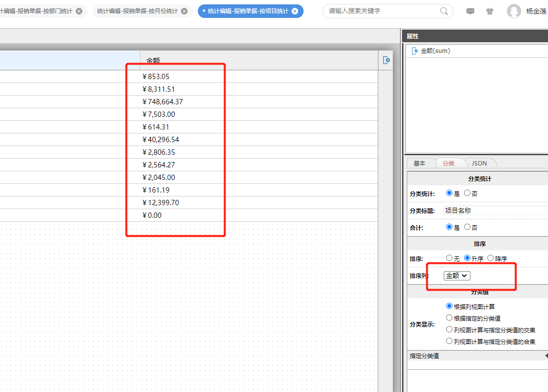Select 列视图计算与指定分类值的合集 option
Screen dimensions: 548x392
pyautogui.click(x=449, y=341)
